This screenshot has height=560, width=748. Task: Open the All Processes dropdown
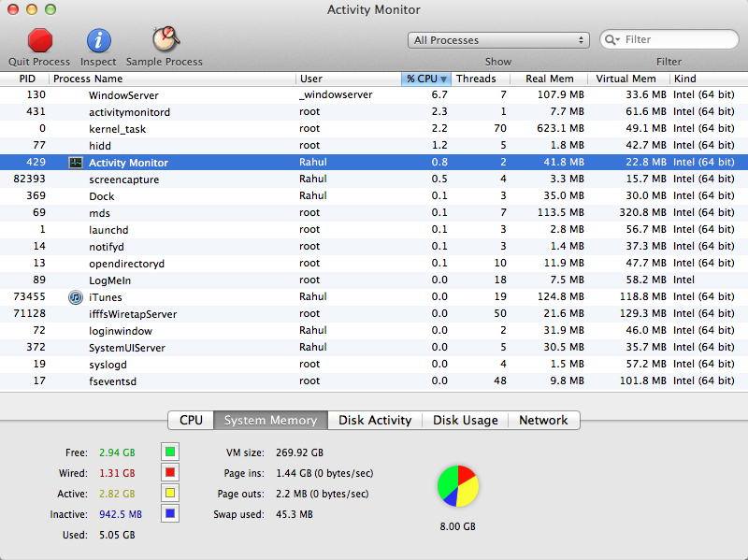tap(498, 40)
